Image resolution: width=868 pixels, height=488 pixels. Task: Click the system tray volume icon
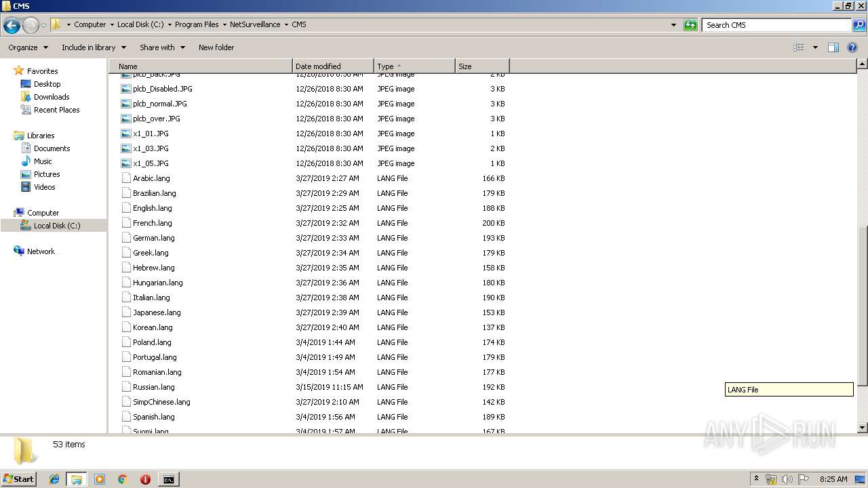(787, 479)
